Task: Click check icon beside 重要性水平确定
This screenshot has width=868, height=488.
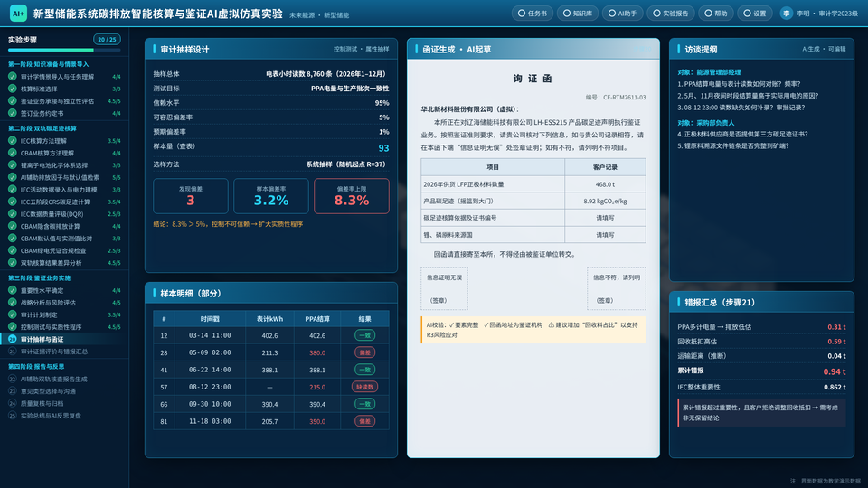Action: 12,290
